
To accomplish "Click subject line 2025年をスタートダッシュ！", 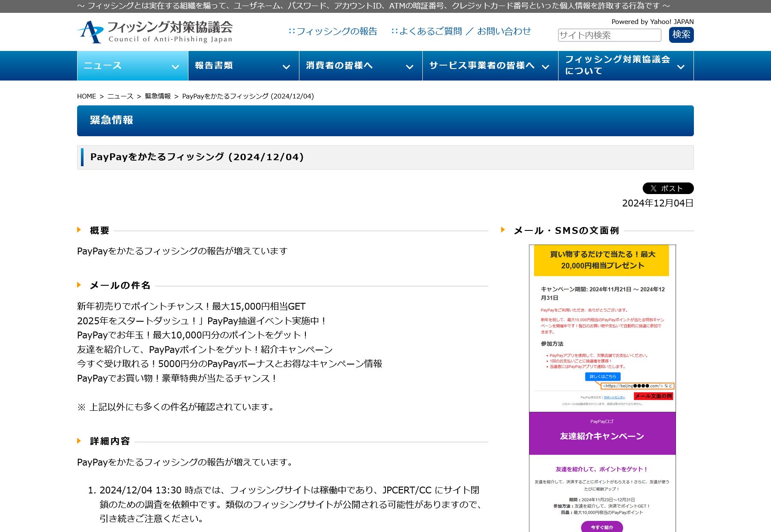I will (x=202, y=321).
